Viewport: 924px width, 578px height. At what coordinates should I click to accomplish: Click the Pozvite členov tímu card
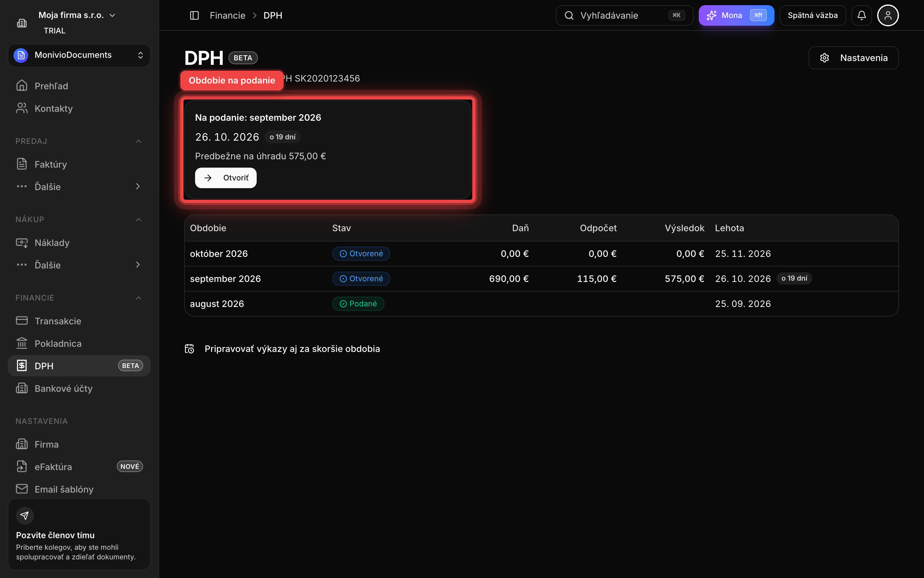point(79,534)
